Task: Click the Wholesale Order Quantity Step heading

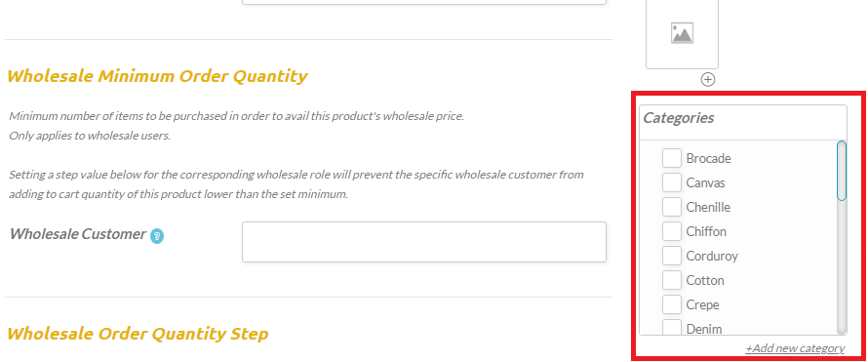Action: (x=138, y=334)
